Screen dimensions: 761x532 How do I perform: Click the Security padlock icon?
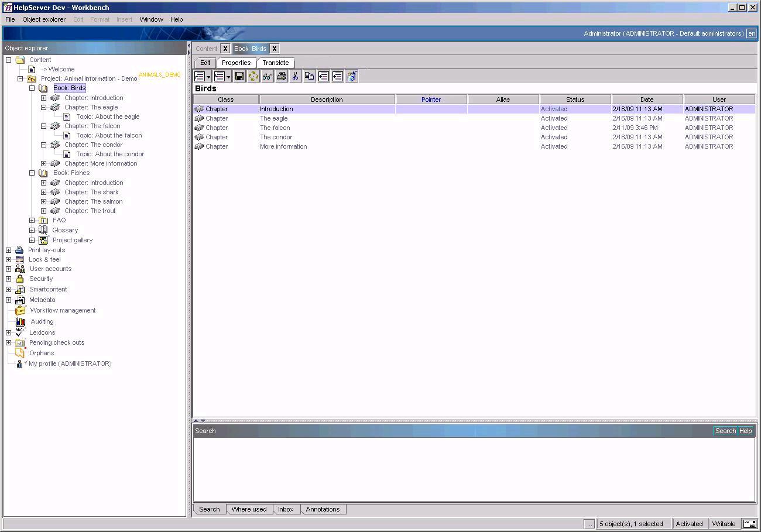20,279
